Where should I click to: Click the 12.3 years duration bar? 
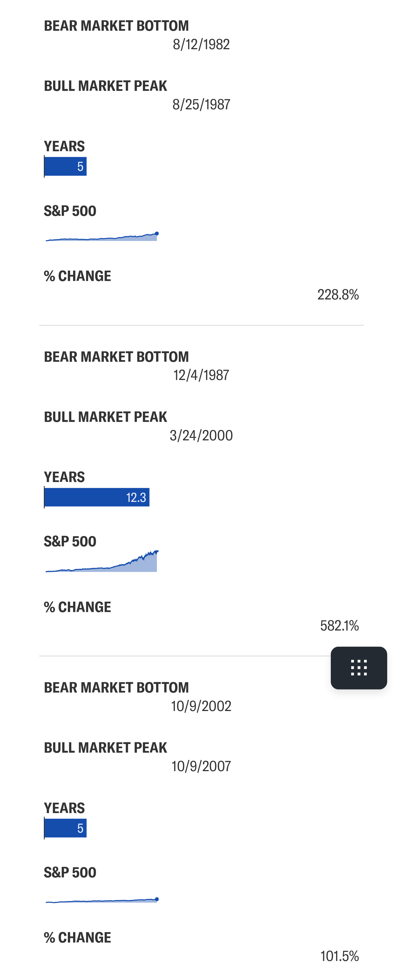[97, 497]
